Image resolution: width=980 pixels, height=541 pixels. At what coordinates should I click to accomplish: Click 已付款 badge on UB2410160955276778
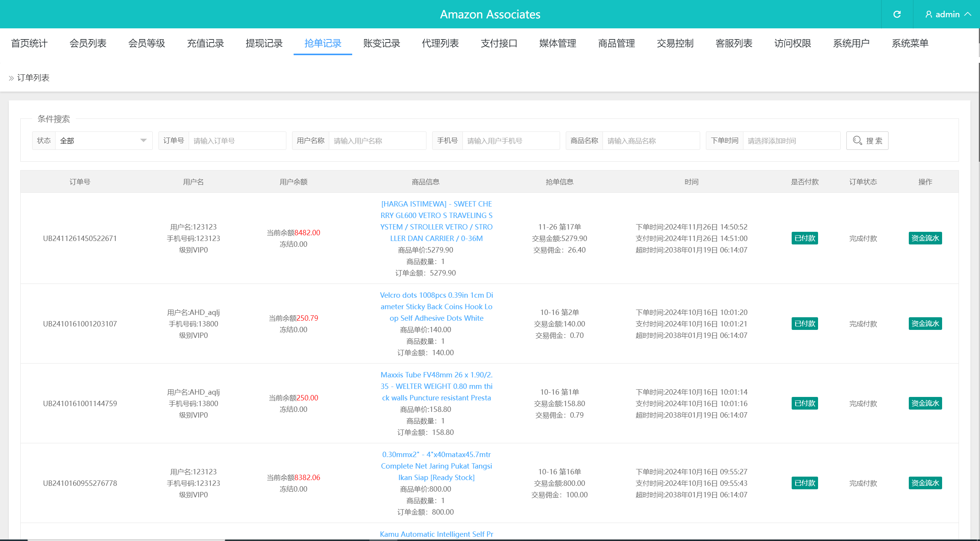click(804, 482)
